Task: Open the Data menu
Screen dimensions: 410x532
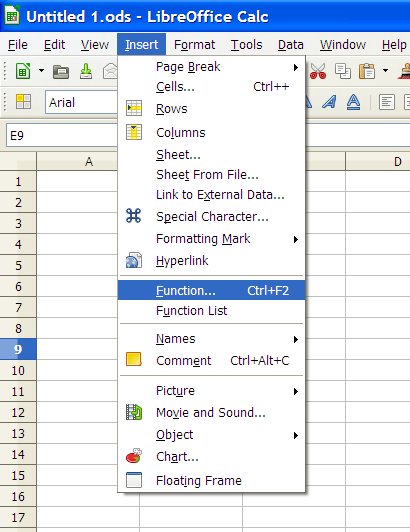Action: pyautogui.click(x=291, y=45)
